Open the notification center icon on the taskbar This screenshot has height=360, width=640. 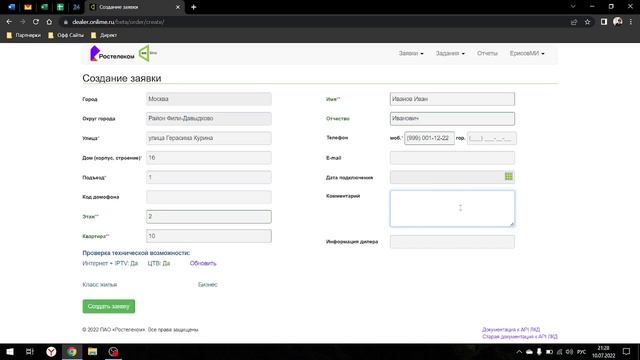627,351
